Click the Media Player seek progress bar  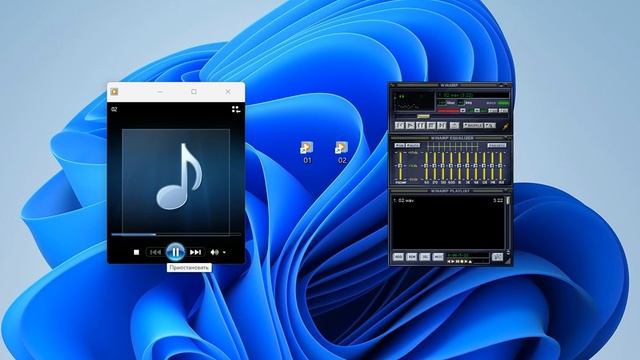point(176,234)
